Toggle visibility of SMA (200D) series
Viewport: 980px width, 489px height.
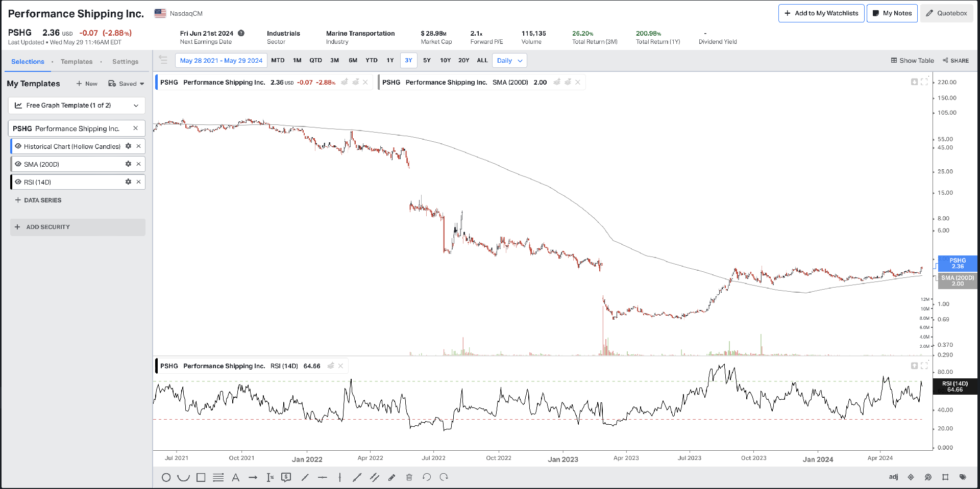coord(18,164)
